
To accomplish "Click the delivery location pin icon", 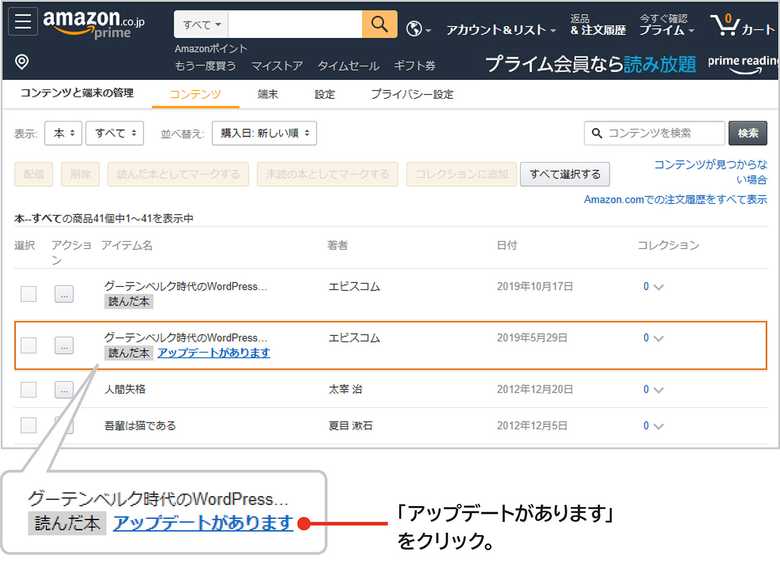I will 22,62.
